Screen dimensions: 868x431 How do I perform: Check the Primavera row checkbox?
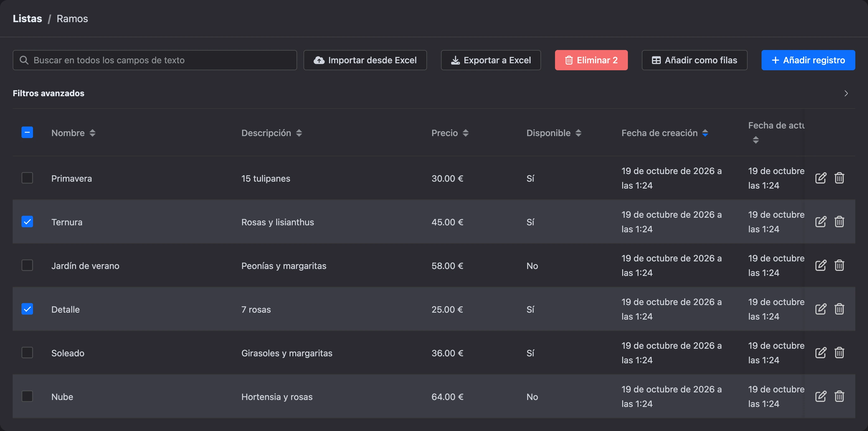click(x=27, y=178)
